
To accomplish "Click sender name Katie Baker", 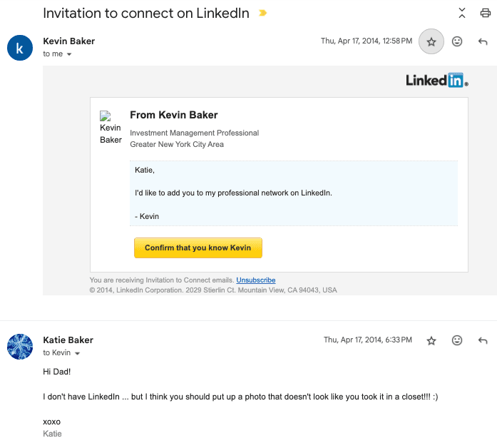I will tap(68, 340).
